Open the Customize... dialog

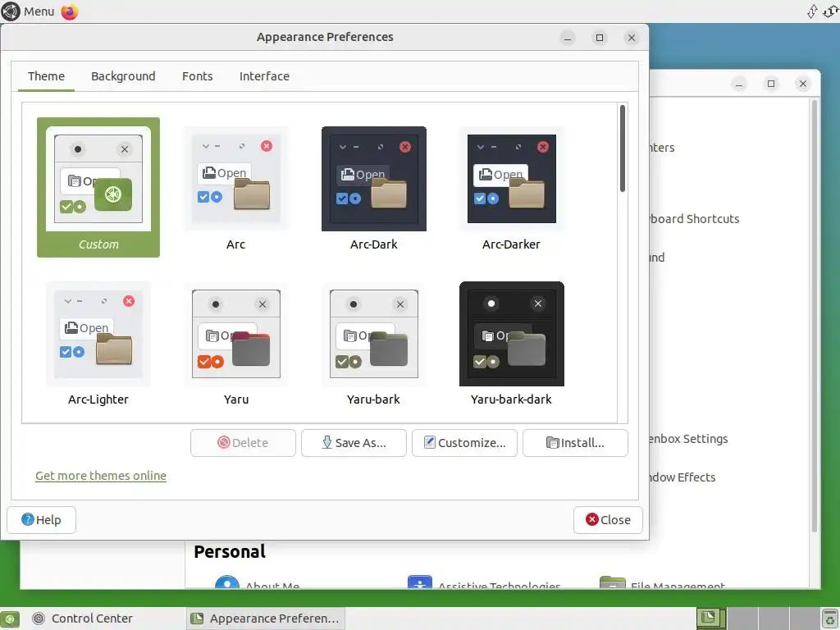[464, 442]
